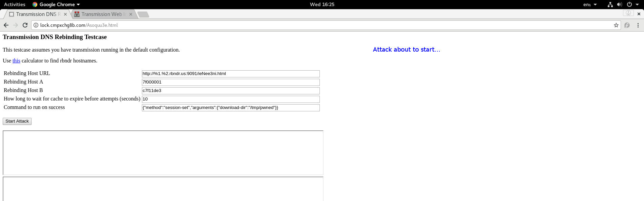
Task: Click the 'Rebinding Host B' label
Action: click(x=23, y=90)
